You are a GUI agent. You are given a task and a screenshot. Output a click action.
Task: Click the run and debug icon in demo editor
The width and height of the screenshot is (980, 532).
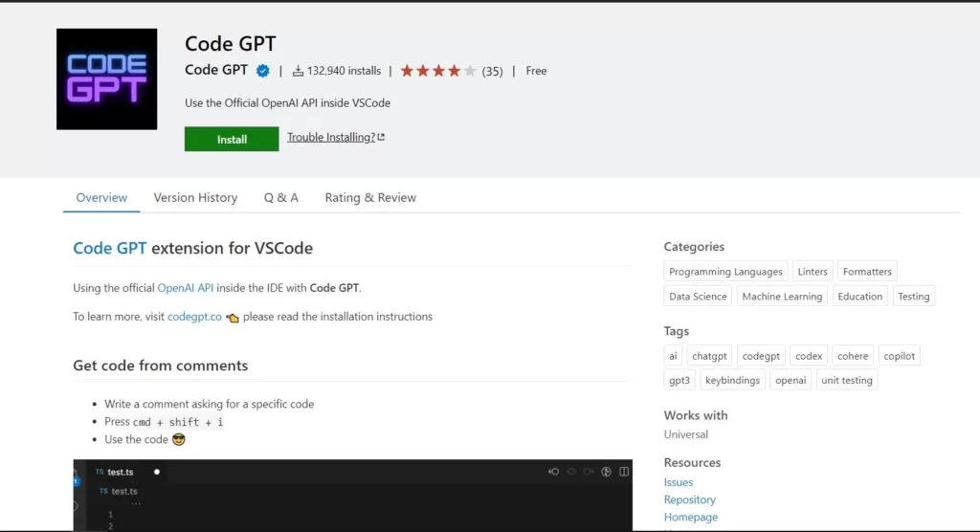tap(606, 472)
